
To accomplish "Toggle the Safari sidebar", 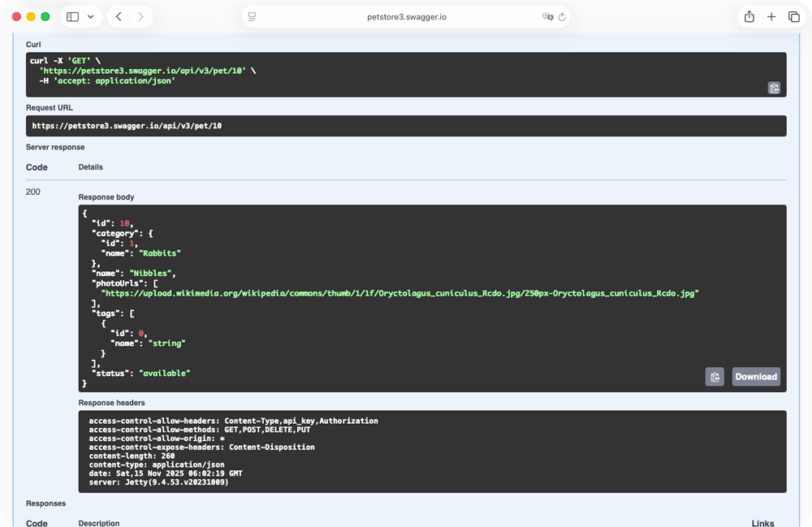I will coord(72,17).
